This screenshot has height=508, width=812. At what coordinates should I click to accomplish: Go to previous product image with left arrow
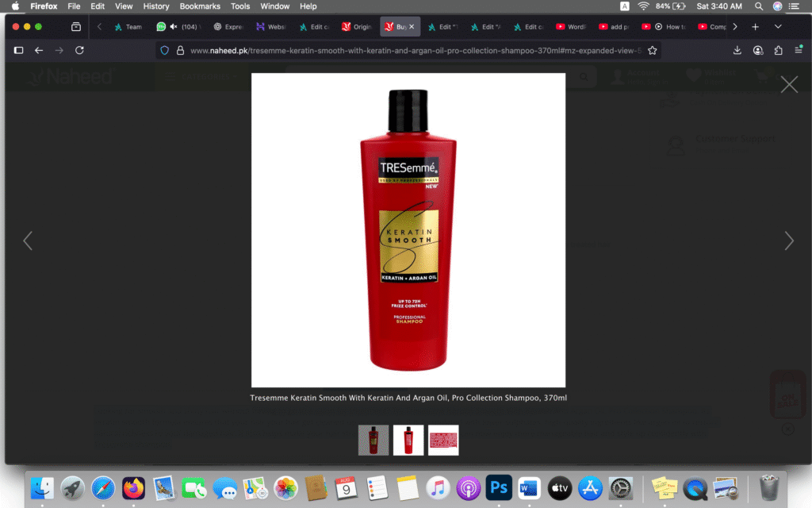28,241
